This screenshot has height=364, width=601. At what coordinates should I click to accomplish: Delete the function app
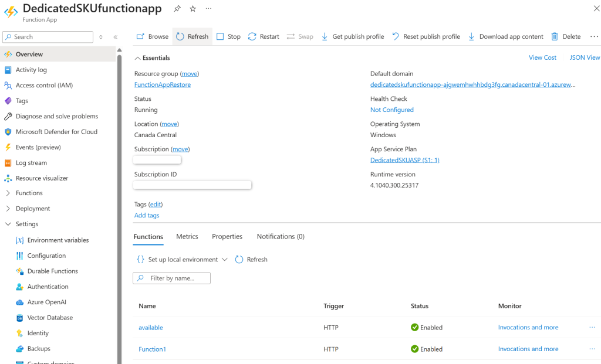click(x=566, y=36)
